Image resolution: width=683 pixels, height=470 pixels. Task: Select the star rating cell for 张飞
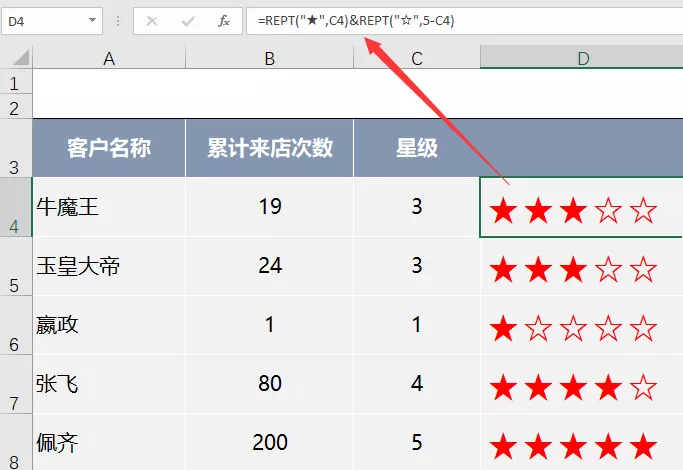pos(581,384)
